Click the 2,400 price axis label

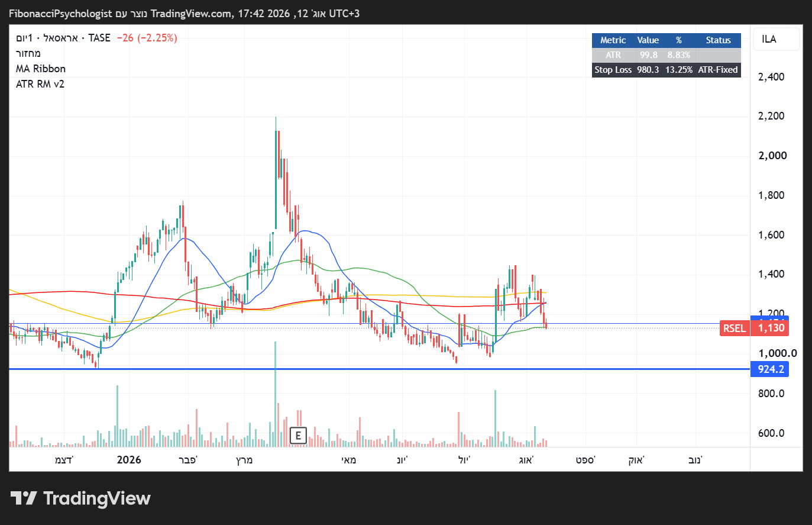(x=771, y=77)
